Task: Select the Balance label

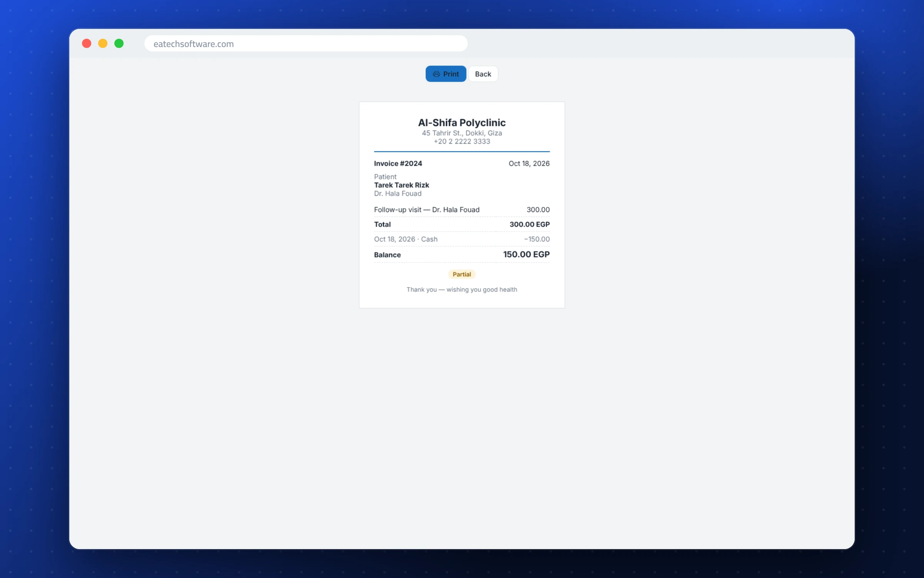Action: 387,255
